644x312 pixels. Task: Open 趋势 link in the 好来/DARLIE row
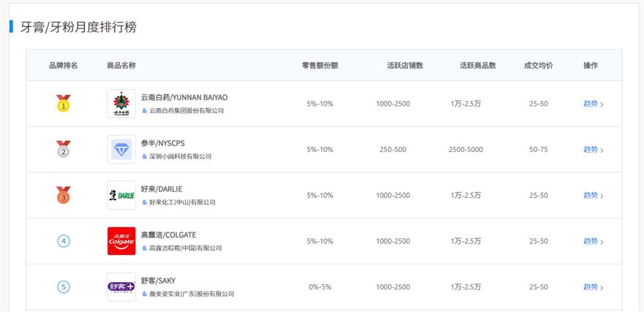591,196
